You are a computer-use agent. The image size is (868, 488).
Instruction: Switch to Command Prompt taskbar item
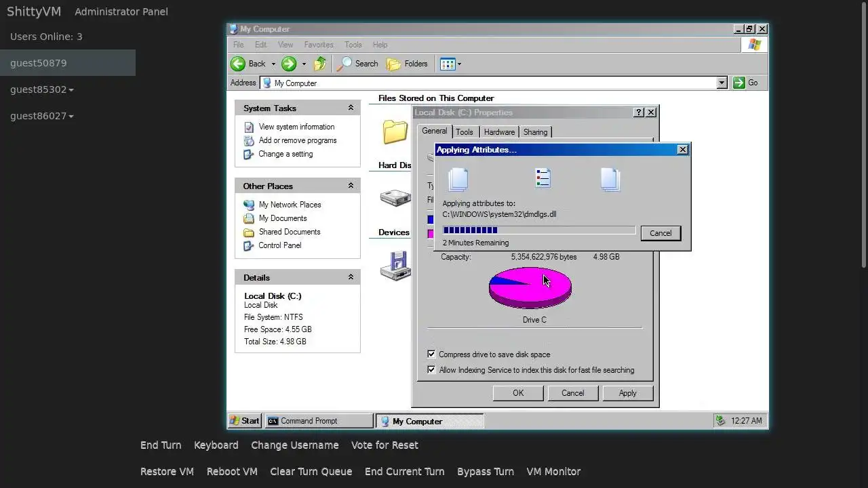(x=319, y=421)
